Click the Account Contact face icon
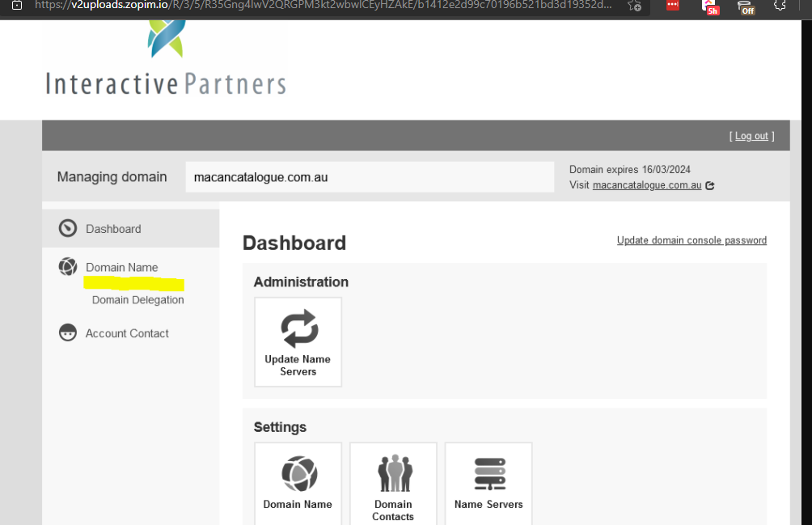This screenshot has width=812, height=525. pyautogui.click(x=68, y=333)
